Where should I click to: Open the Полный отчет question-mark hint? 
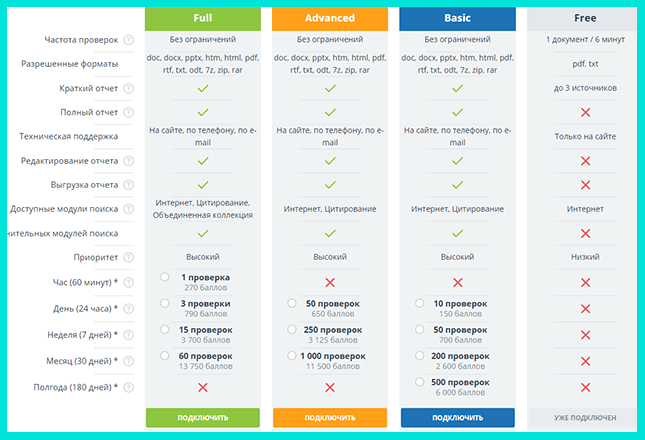click(129, 112)
